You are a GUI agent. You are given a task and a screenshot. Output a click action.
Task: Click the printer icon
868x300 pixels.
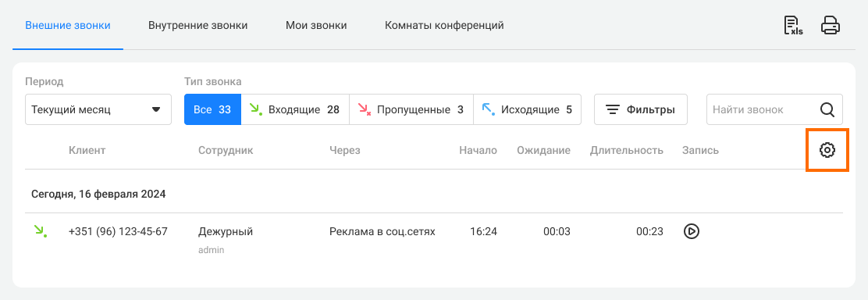831,26
